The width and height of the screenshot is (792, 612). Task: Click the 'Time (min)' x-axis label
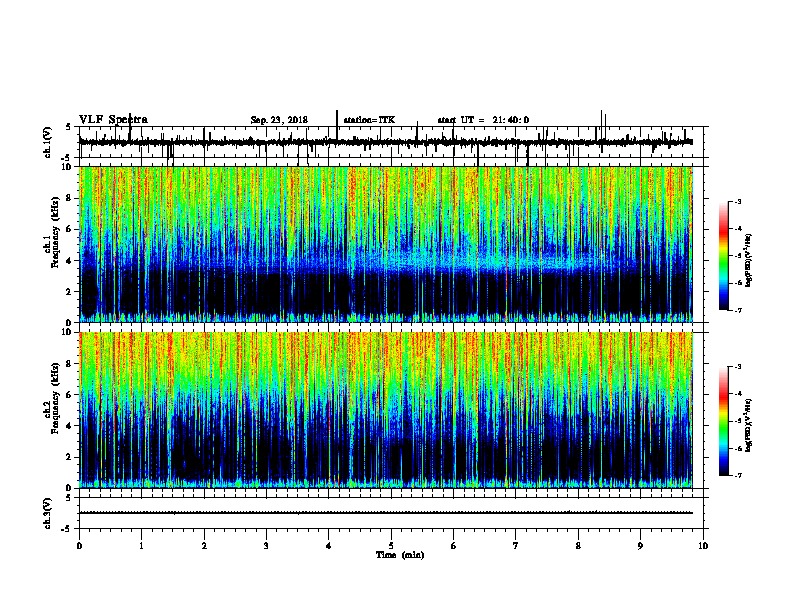coord(400,555)
